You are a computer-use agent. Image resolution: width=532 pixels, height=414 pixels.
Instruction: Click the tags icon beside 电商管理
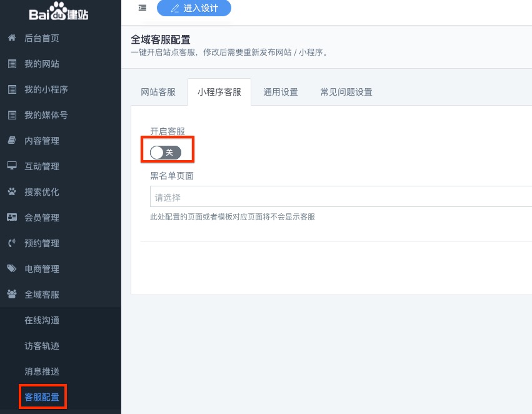pyautogui.click(x=11, y=269)
